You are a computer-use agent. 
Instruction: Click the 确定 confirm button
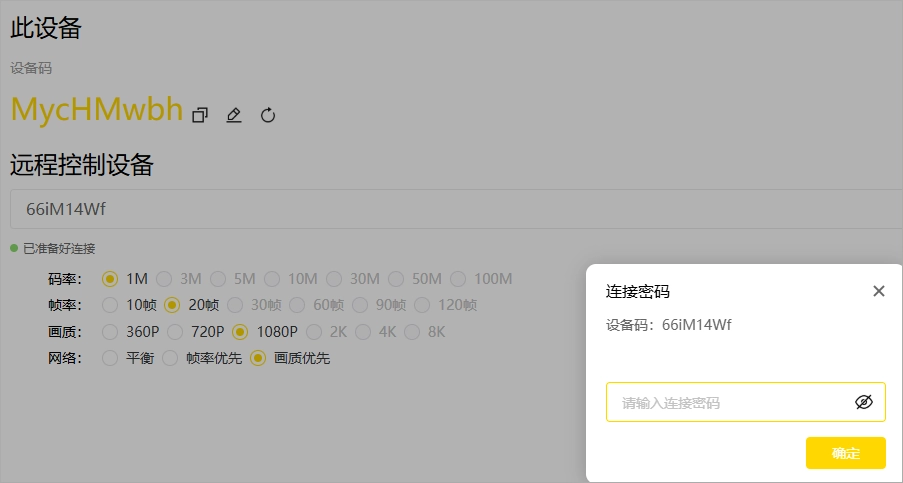[x=845, y=453]
